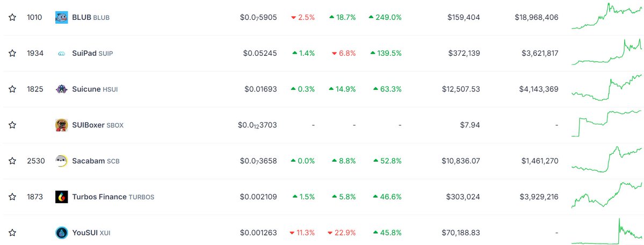
Task: Mark SUIBoxer with the star
Action: pyautogui.click(x=12, y=125)
